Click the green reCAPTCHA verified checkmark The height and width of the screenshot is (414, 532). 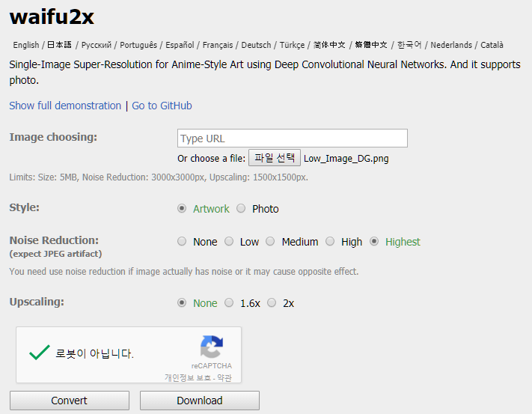(x=40, y=353)
